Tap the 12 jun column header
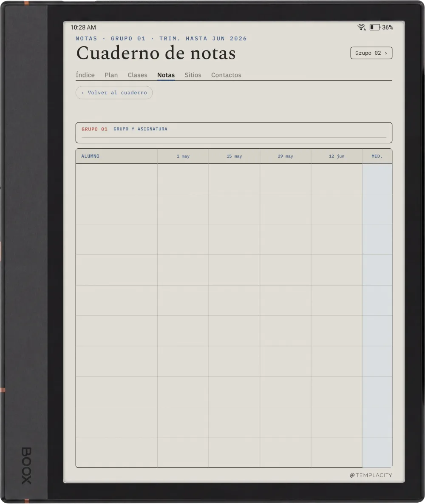The image size is (425, 504). click(x=337, y=156)
